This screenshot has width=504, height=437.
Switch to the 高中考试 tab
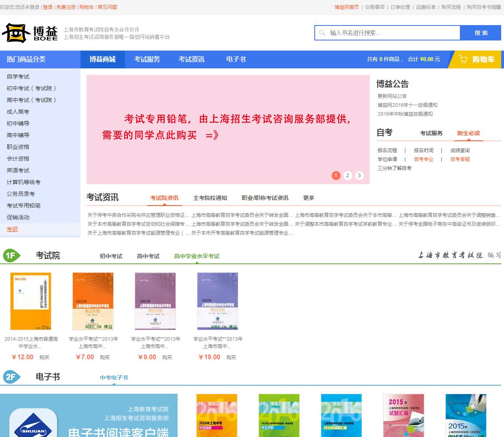148,256
